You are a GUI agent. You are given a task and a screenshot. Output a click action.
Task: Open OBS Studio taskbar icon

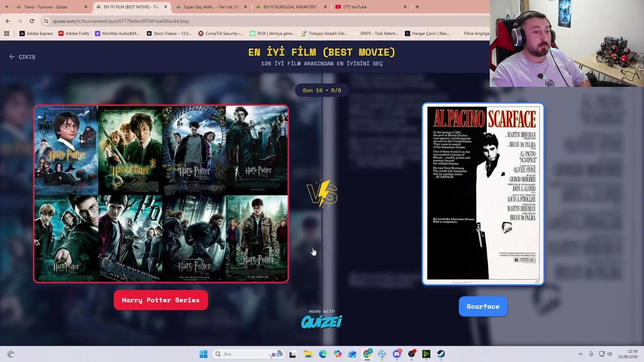pos(412,354)
